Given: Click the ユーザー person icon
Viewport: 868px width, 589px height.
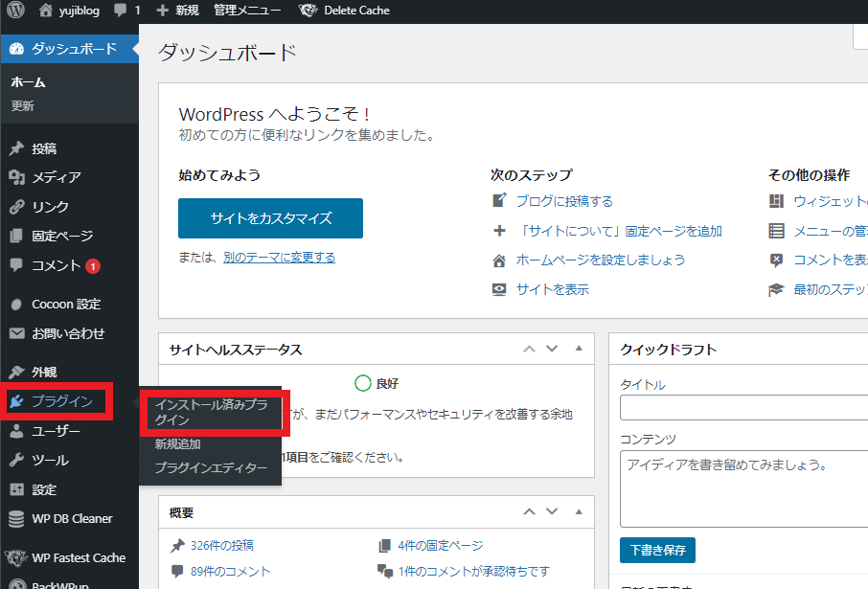Looking at the screenshot, I should (x=16, y=431).
